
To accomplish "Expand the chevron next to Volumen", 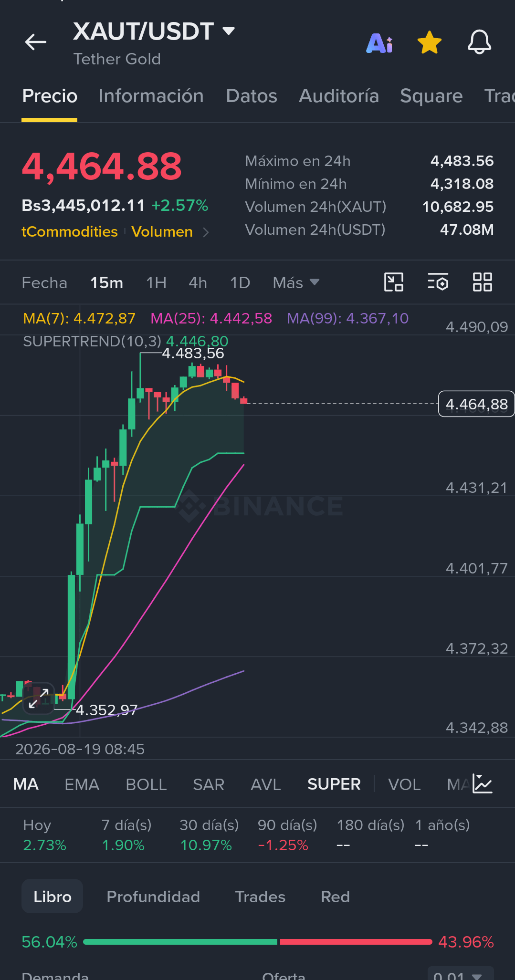I will point(206,232).
